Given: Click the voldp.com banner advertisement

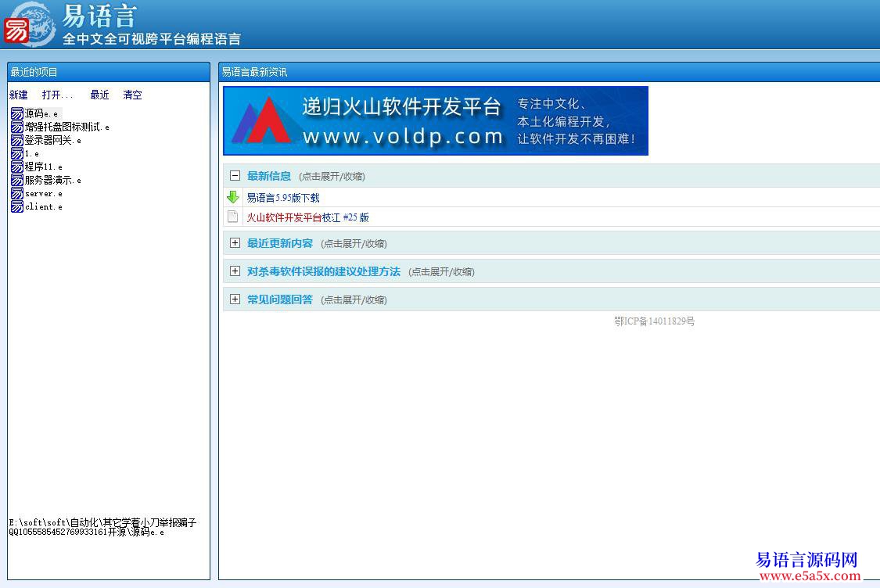Looking at the screenshot, I should click(435, 120).
